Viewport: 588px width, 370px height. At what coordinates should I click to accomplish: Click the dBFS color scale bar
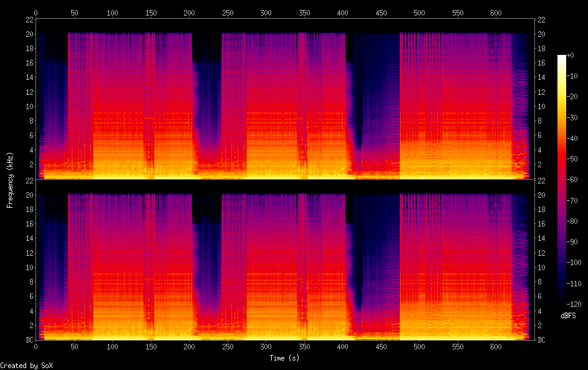point(561,179)
